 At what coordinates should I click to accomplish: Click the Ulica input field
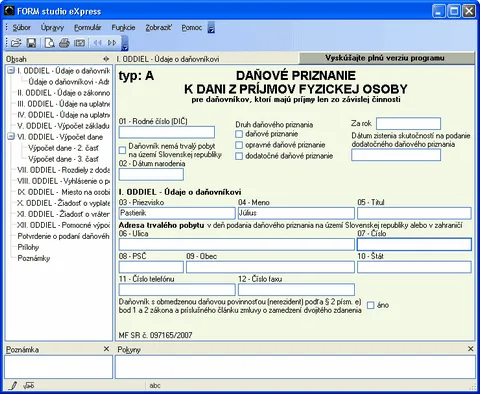[x=237, y=244]
